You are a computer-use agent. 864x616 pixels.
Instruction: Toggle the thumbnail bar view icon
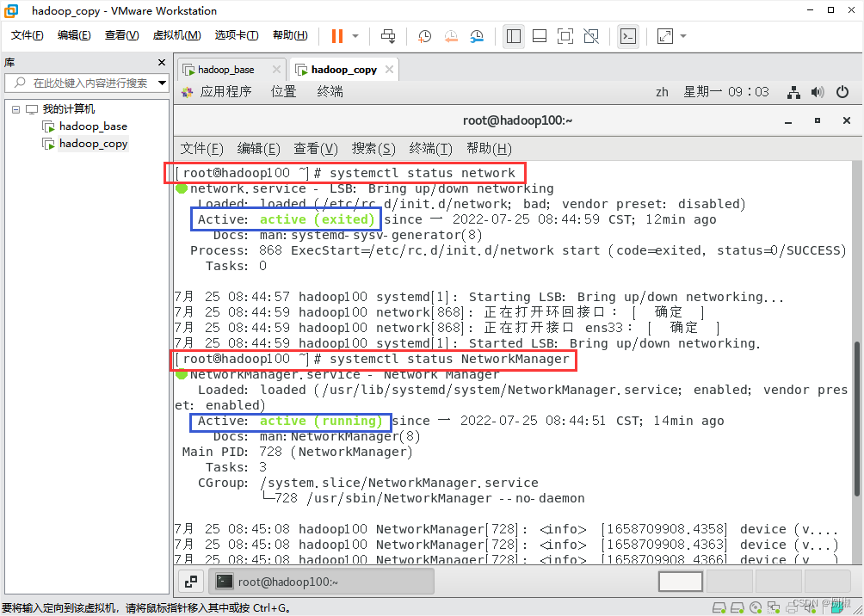click(540, 36)
